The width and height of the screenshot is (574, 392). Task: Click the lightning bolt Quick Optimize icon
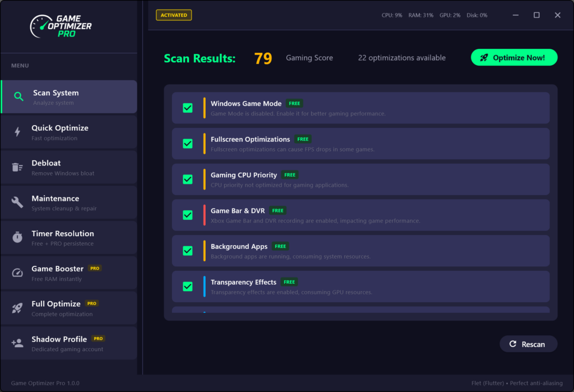(x=17, y=132)
